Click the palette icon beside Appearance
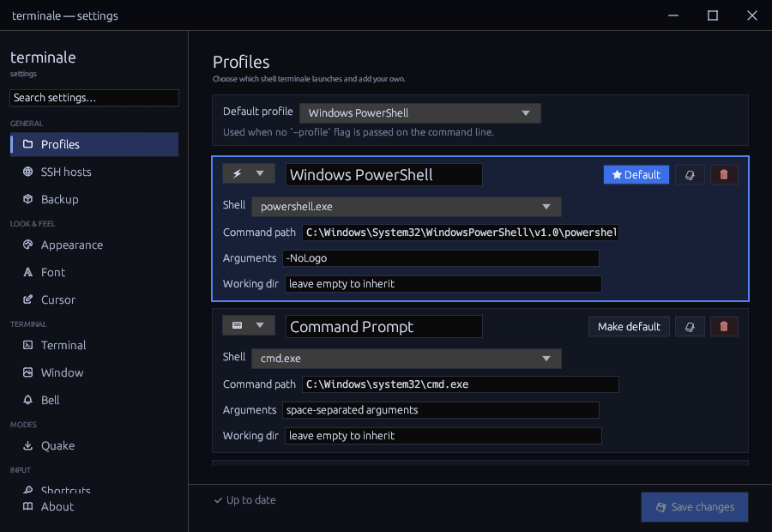772x532 pixels. point(28,245)
